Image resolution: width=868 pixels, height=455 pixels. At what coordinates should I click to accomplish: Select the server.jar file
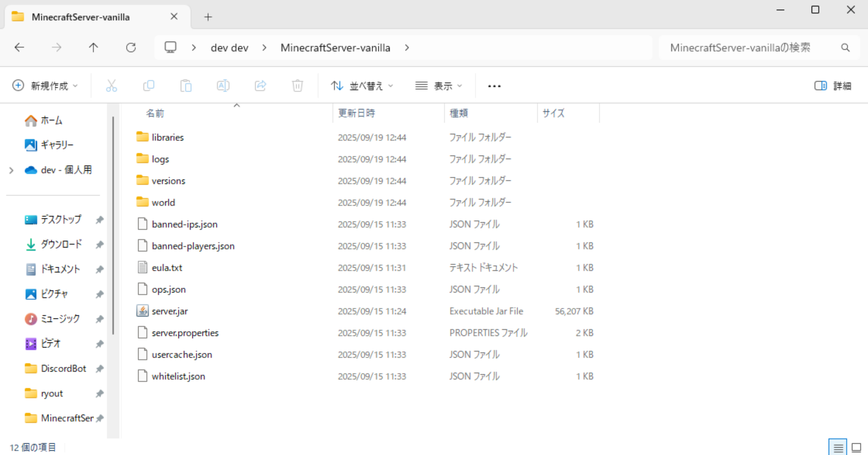[169, 311]
